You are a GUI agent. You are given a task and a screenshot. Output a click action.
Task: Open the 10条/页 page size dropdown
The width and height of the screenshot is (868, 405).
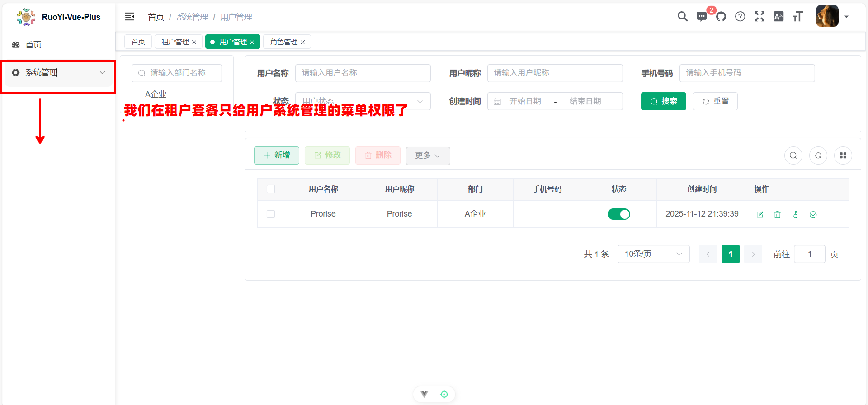tap(653, 254)
